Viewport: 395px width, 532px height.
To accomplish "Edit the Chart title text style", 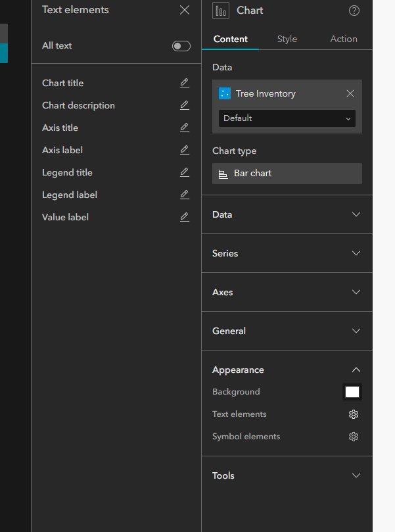I will pyautogui.click(x=185, y=83).
